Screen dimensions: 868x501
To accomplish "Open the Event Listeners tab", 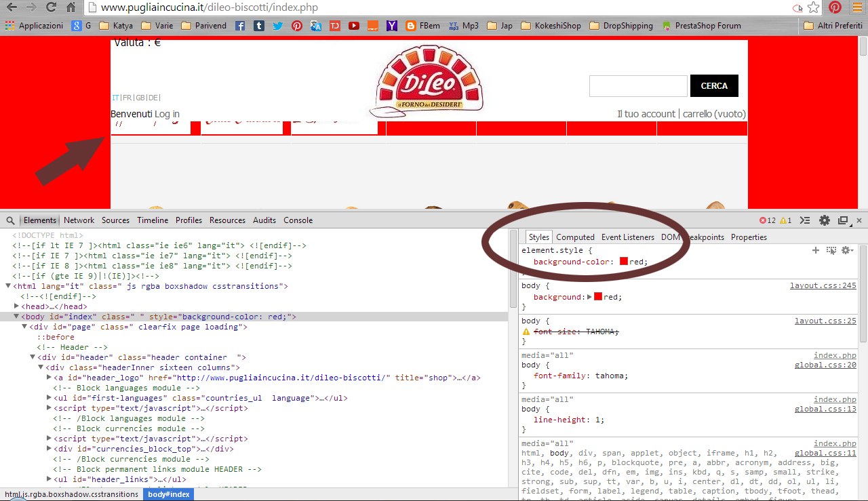I will (x=628, y=237).
